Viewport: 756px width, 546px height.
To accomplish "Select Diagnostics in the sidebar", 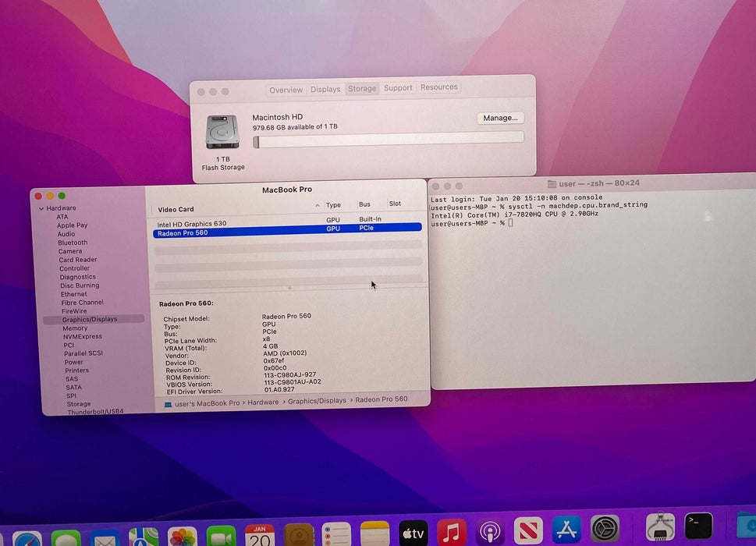I will [x=77, y=277].
